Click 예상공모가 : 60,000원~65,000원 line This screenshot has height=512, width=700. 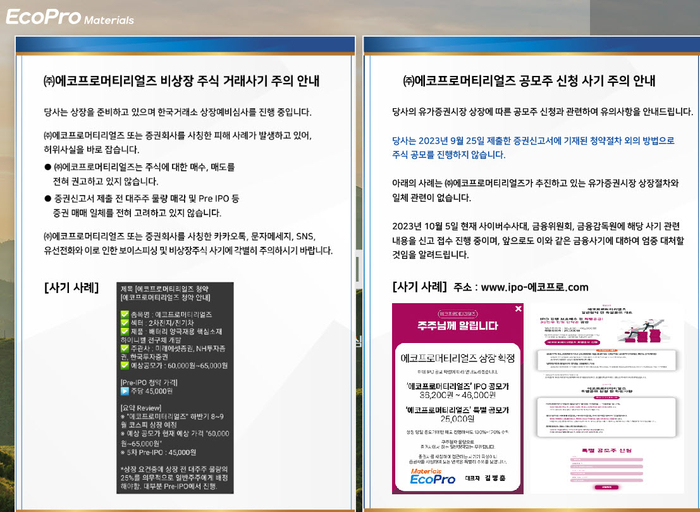(x=174, y=366)
